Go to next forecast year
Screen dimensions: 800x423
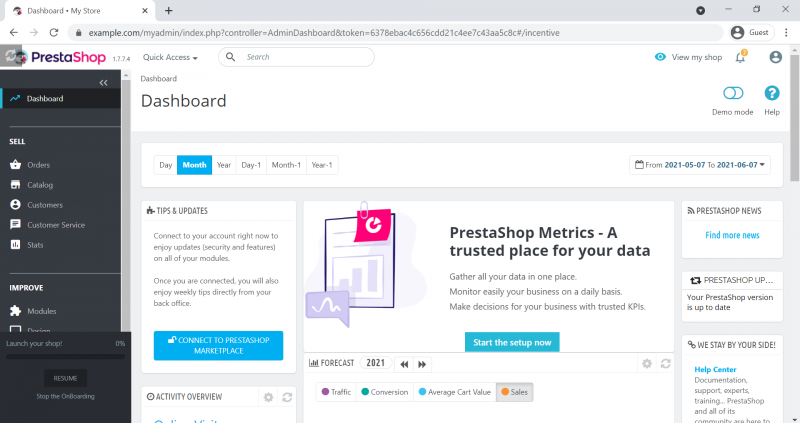(423, 364)
